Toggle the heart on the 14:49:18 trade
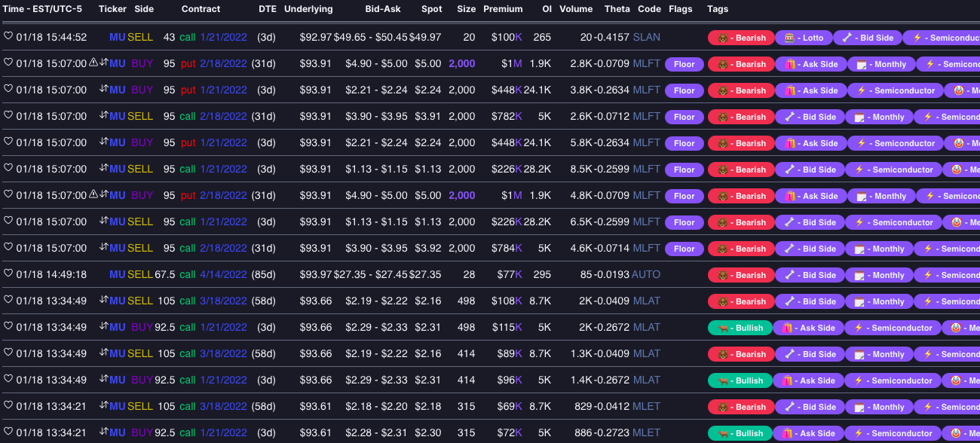This screenshot has width=980, height=443. point(8,274)
